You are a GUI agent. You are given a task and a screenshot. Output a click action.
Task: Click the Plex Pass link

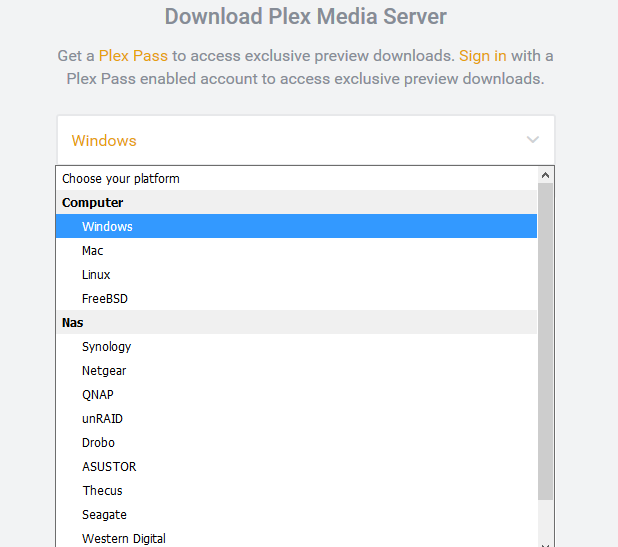[133, 56]
